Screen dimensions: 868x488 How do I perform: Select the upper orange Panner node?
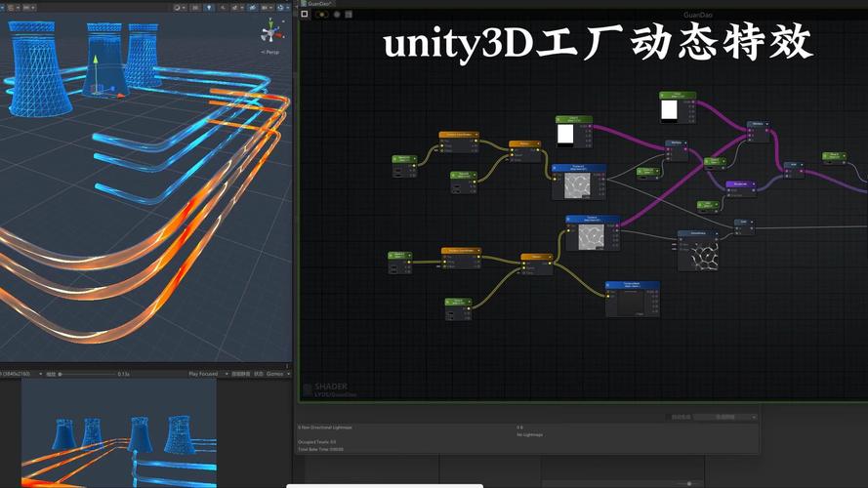click(x=524, y=151)
